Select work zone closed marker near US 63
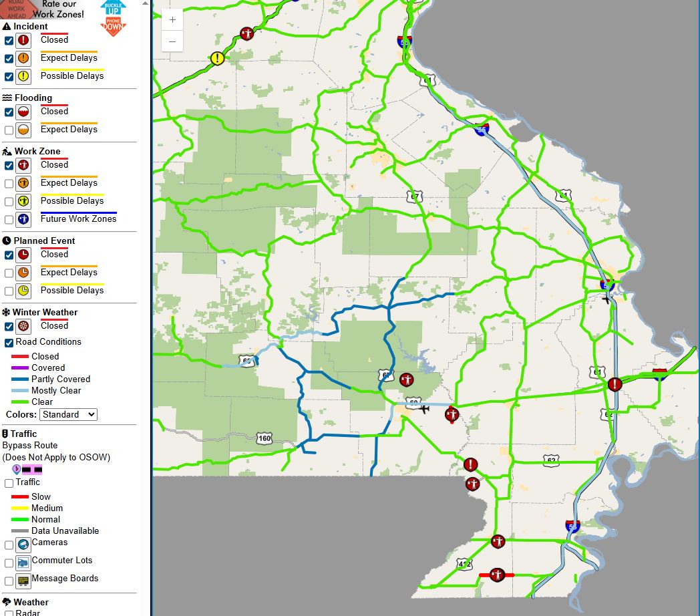 [x=406, y=380]
